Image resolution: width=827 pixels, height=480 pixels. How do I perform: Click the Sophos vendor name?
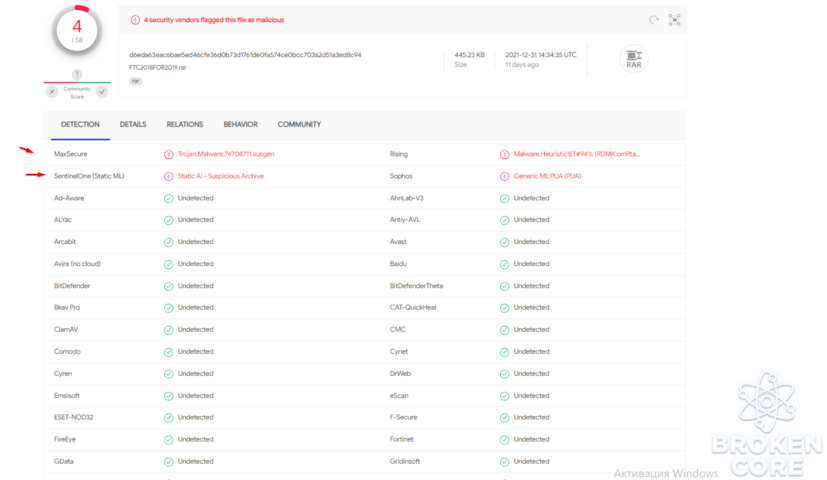401,176
